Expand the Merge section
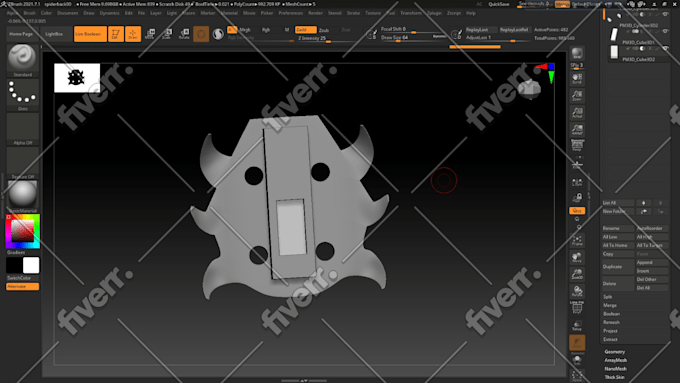The height and width of the screenshot is (383, 680). coord(610,305)
